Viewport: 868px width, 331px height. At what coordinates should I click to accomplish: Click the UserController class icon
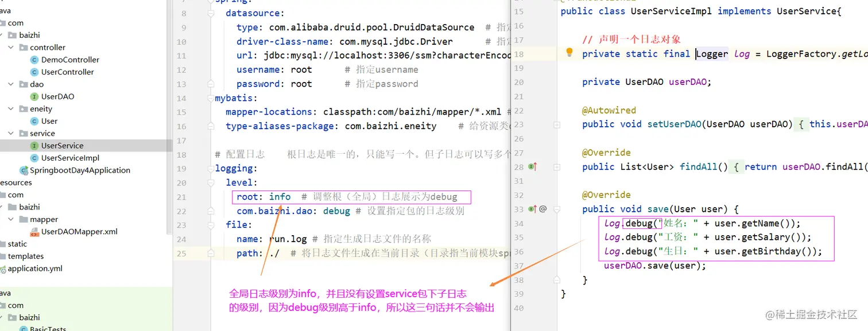[34, 72]
